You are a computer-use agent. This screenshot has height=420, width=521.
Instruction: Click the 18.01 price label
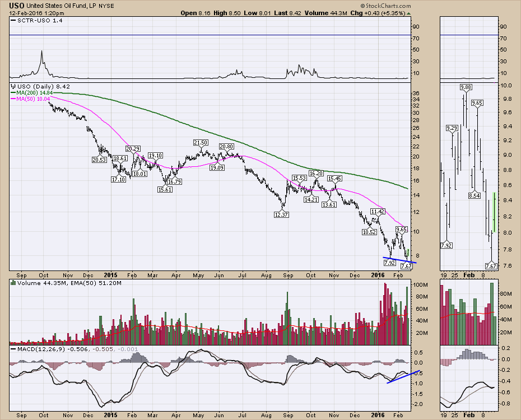pos(140,174)
